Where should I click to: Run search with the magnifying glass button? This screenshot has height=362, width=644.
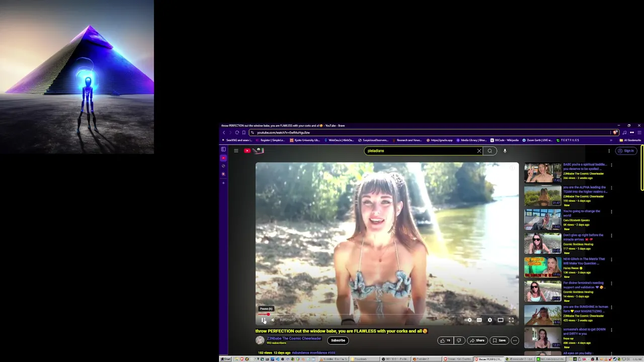click(x=490, y=151)
